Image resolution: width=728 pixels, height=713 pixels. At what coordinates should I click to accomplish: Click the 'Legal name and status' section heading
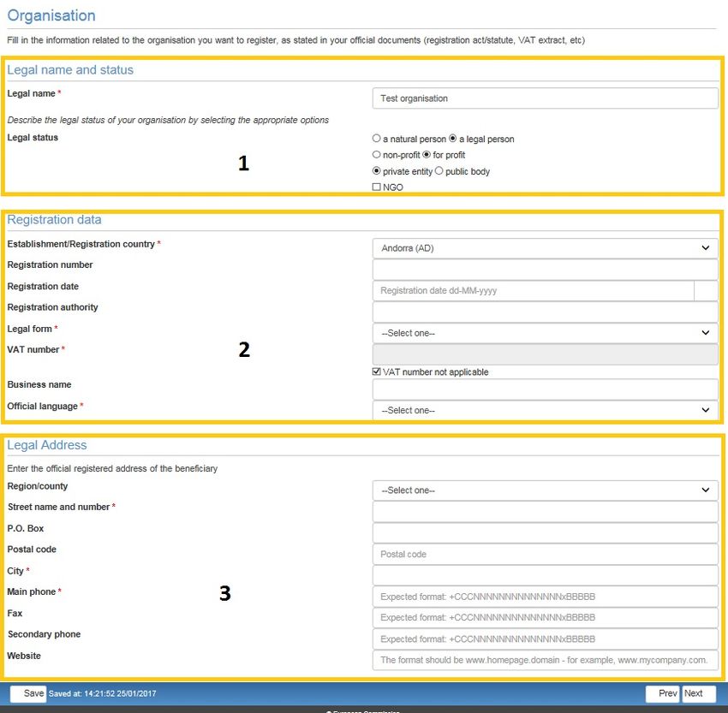[x=70, y=69]
